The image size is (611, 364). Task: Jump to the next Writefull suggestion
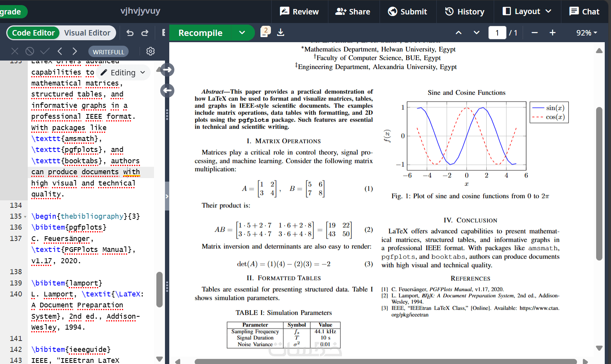[x=75, y=51]
